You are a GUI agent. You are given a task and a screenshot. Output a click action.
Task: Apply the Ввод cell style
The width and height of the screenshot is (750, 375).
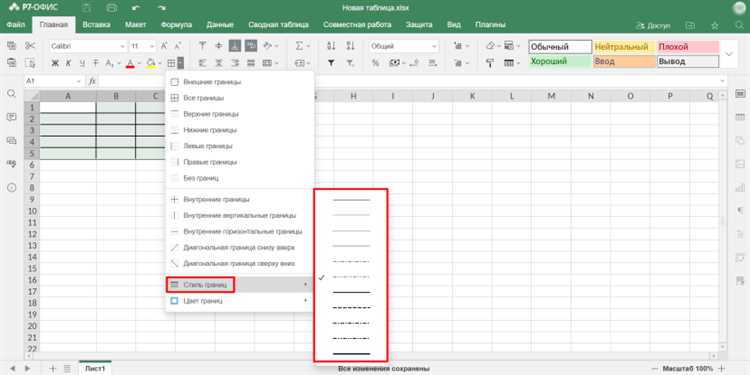624,61
